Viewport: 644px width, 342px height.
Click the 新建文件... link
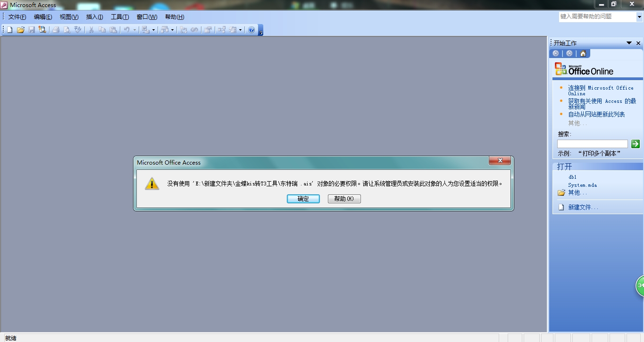[x=583, y=208]
